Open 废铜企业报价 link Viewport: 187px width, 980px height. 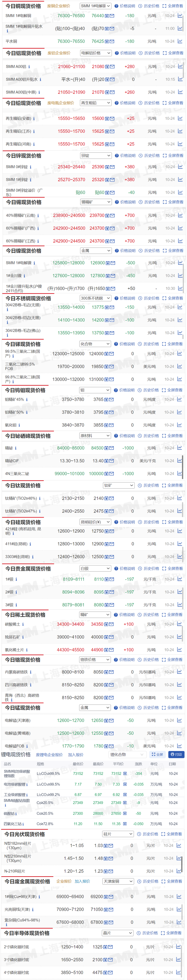pyautogui.click(x=58, y=6)
